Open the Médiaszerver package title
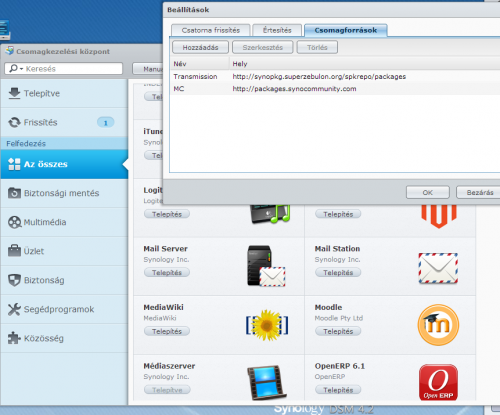The image size is (500, 415). coord(169,366)
